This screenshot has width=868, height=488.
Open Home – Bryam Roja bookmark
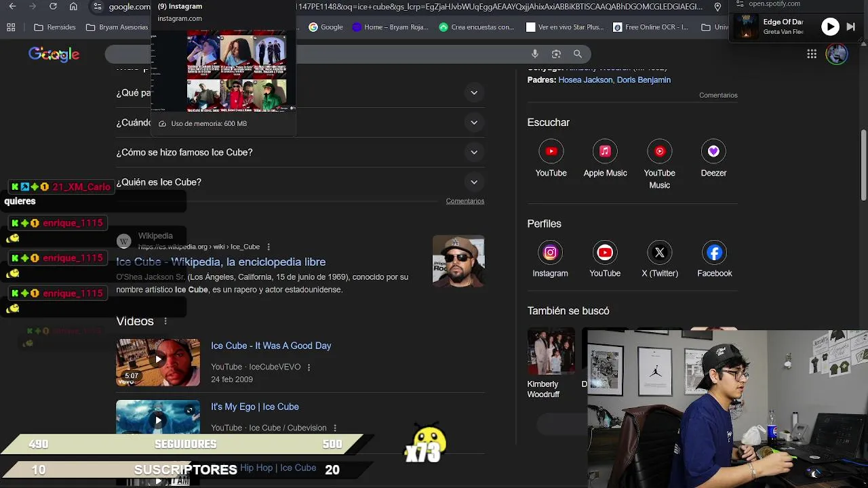[391, 27]
